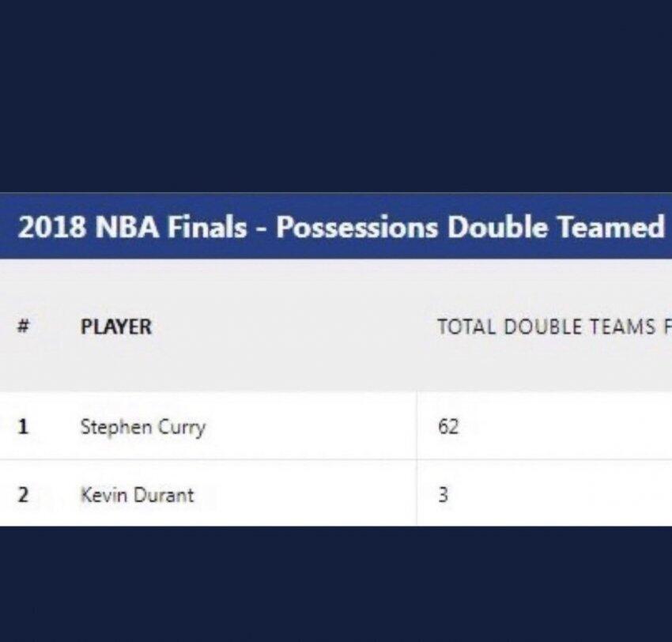Click rank number 1 in the table
The width and height of the screenshot is (672, 642).
pos(23,427)
